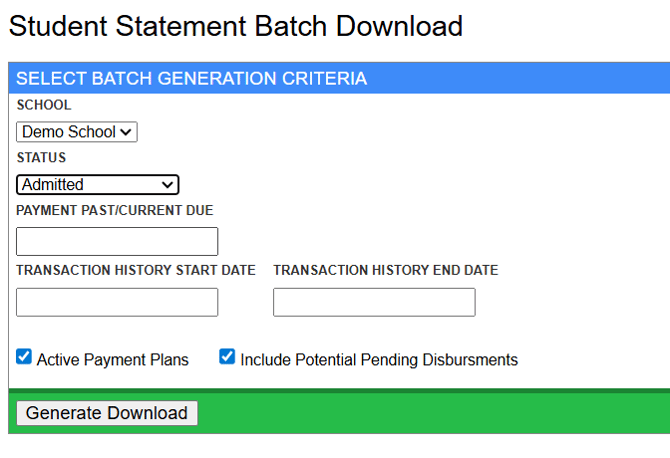
Task: Focus the Payment Past/Current Due input field
Action: (x=117, y=241)
